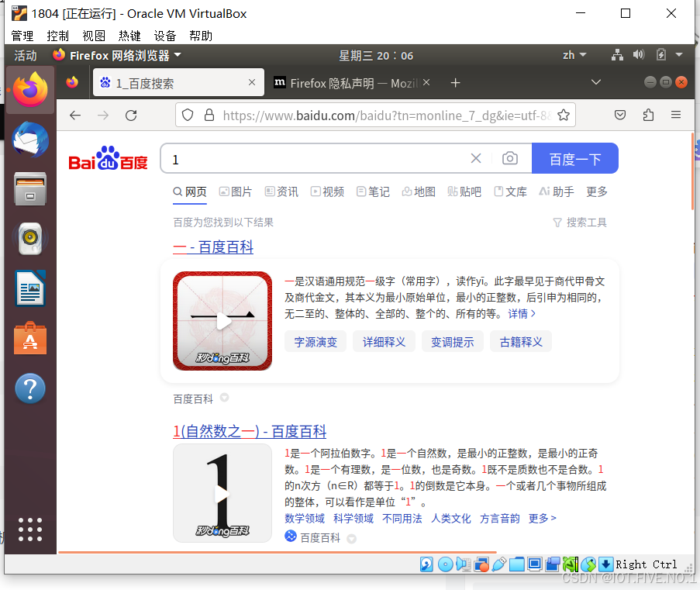This screenshot has height=590, width=700.
Task: Click the 数学领域 link
Action: 305,519
